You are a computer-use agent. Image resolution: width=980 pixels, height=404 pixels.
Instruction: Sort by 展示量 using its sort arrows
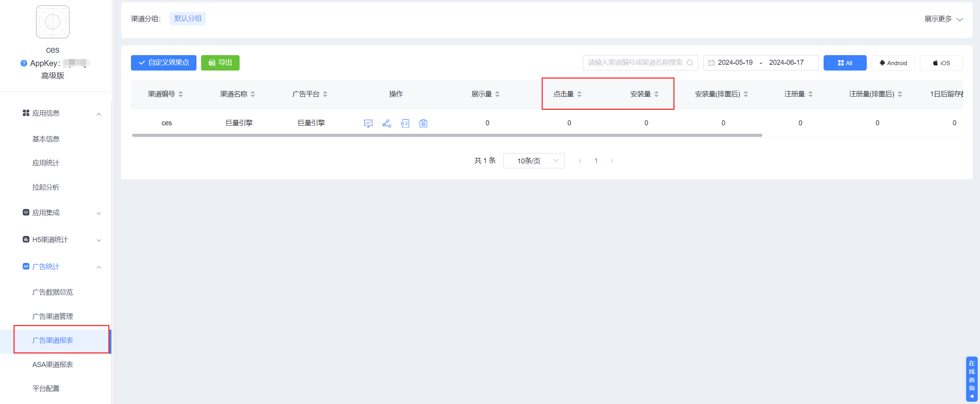[x=497, y=94]
